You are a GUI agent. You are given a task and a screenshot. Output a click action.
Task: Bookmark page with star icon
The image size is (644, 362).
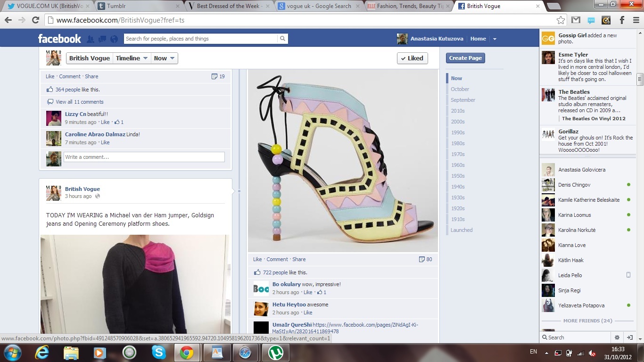561,20
